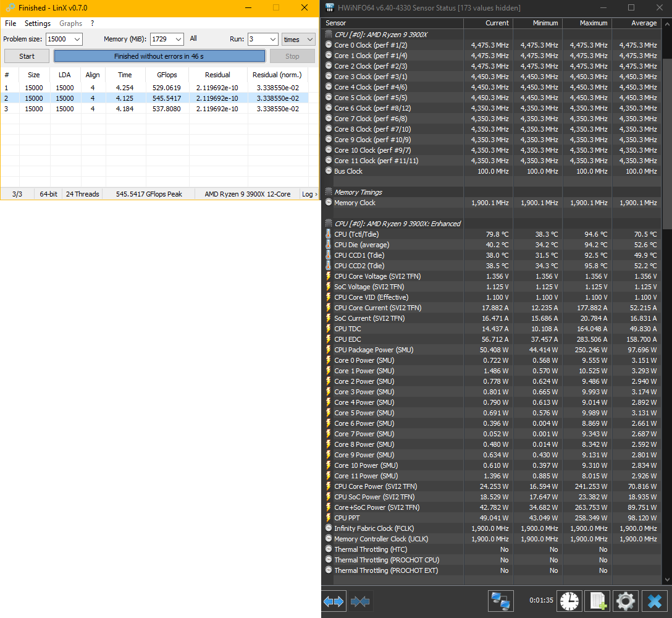Select the Memory Timings group header

491,192
